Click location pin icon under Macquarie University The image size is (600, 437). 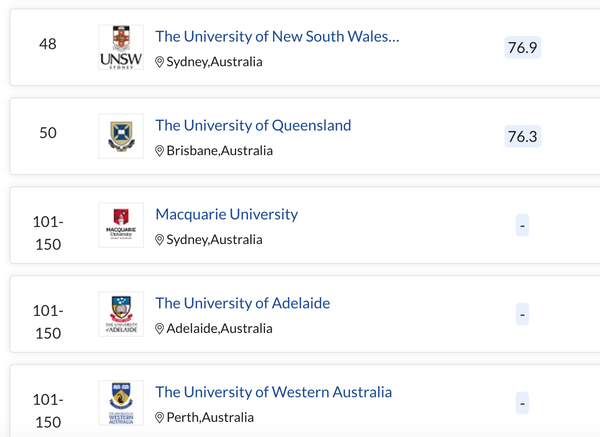click(160, 240)
